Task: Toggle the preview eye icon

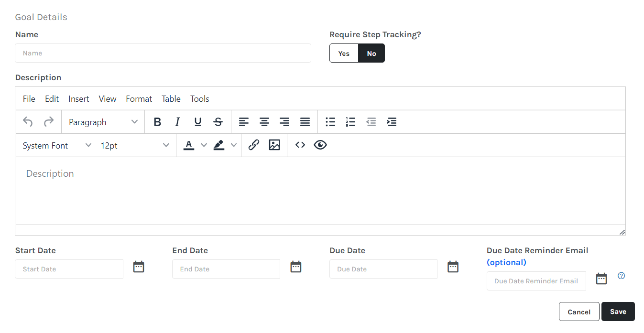Action: (x=320, y=145)
